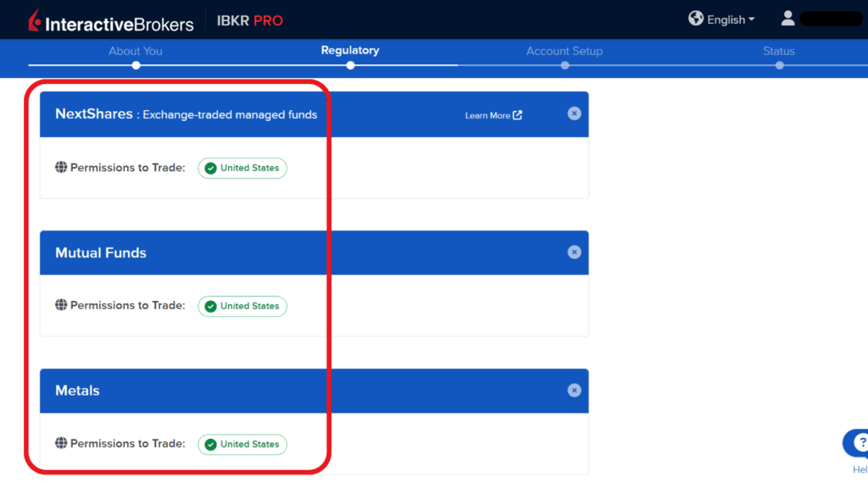Jump to the Account Setup step
The image size is (868, 488).
pos(565,52)
